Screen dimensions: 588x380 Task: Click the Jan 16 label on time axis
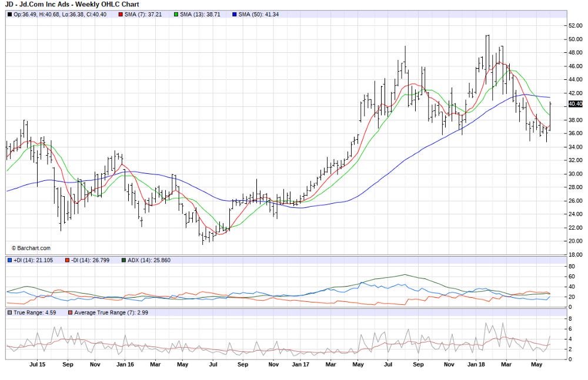tap(126, 365)
